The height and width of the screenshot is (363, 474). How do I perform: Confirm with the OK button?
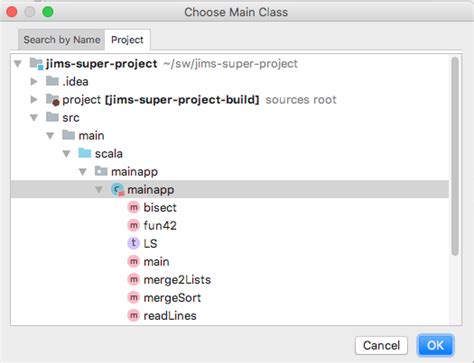coord(435,345)
